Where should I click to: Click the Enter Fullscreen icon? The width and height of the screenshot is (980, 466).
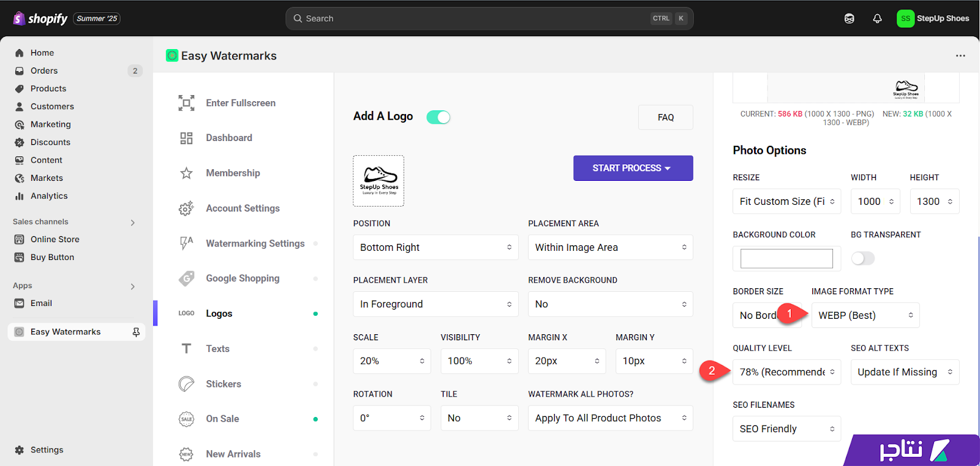click(186, 103)
